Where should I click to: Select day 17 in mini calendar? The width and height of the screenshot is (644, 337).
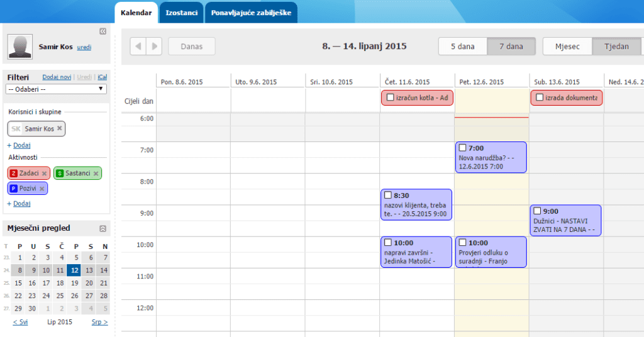(x=62, y=283)
